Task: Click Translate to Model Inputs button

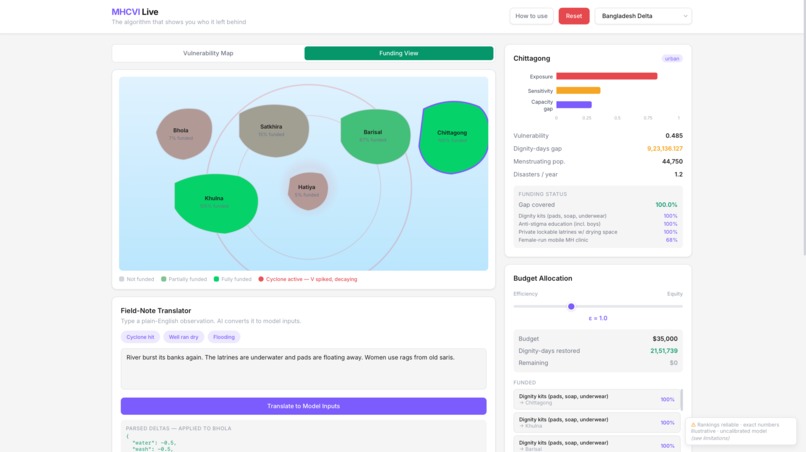Action: [x=303, y=406]
